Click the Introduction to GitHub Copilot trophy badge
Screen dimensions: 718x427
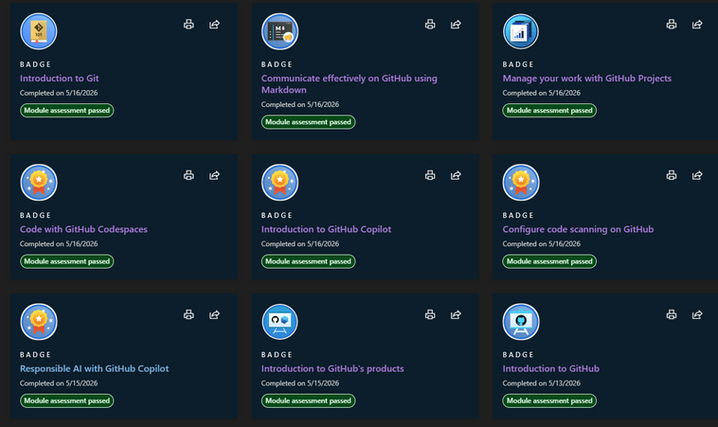pos(280,182)
